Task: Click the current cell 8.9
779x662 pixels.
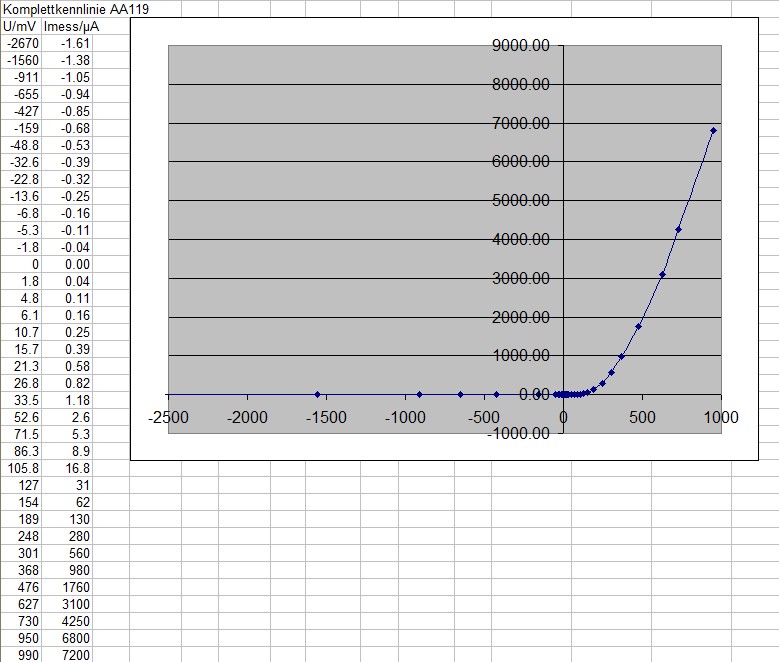Action: pos(67,451)
